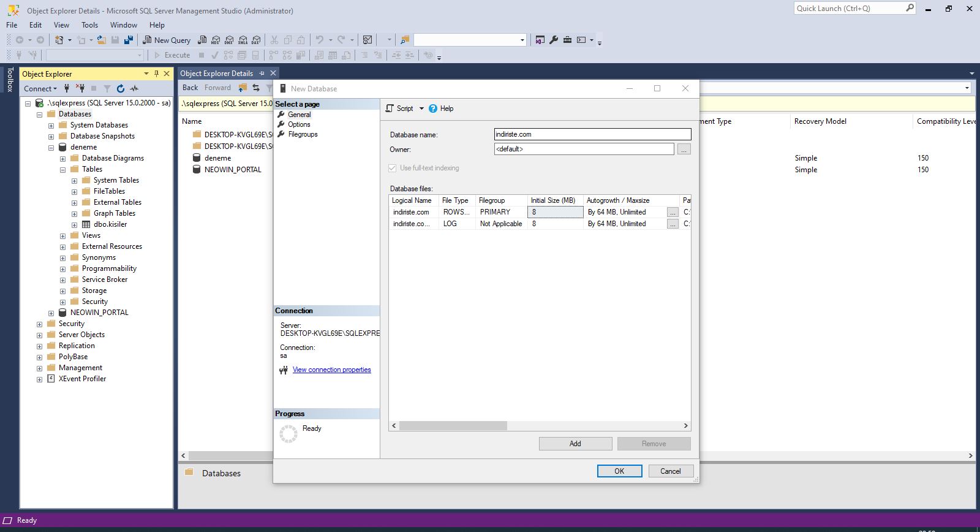Image resolution: width=980 pixels, height=532 pixels.
Task: Click Connect Object Explorer plug icon
Action: click(x=67, y=88)
